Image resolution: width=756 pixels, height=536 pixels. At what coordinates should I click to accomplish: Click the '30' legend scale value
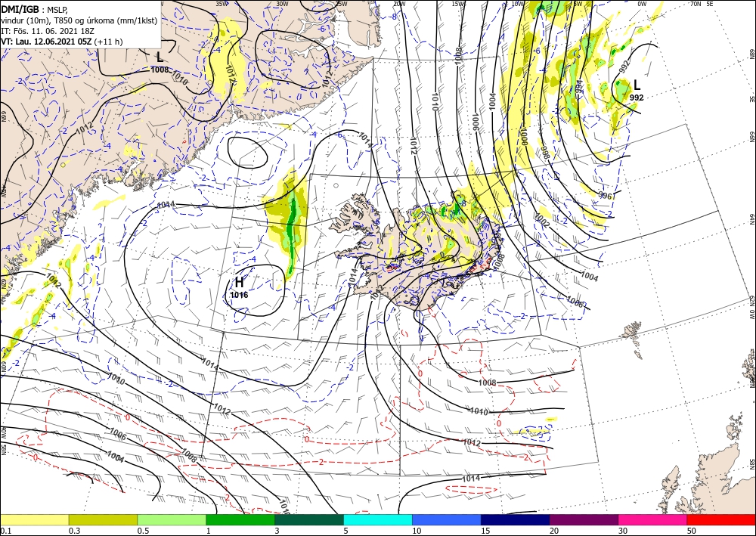point(623,531)
